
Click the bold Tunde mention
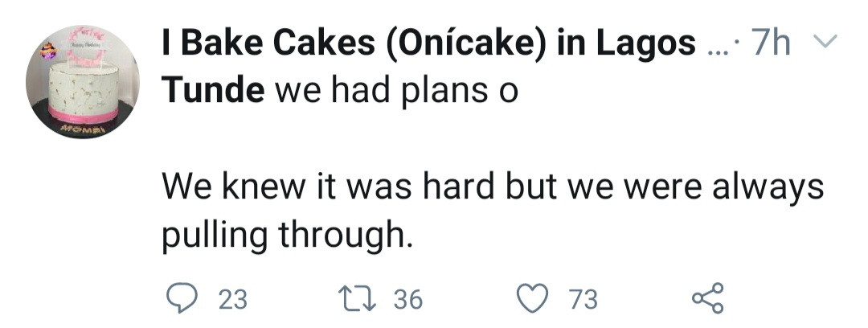(x=212, y=89)
